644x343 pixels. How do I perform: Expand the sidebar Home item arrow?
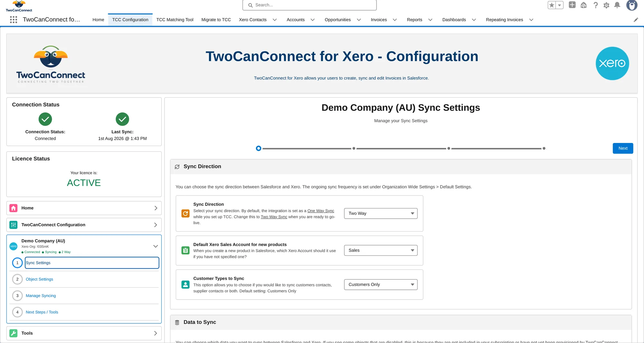[x=156, y=208]
